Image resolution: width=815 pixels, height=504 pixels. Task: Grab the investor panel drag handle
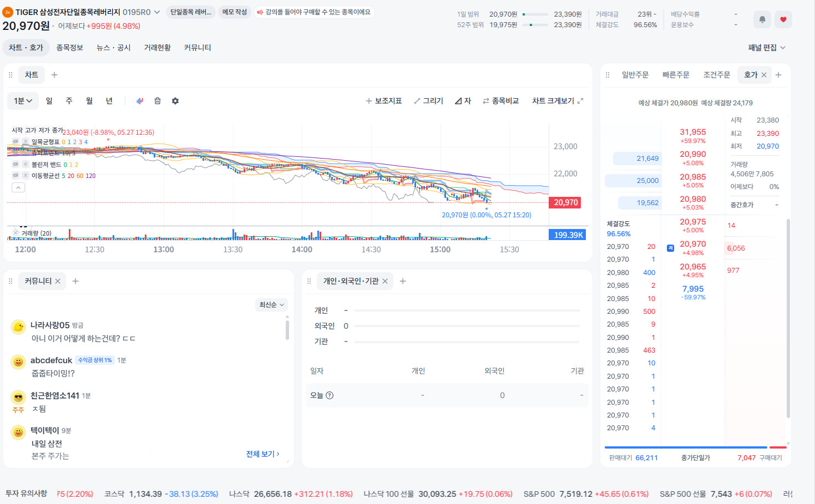point(309,281)
